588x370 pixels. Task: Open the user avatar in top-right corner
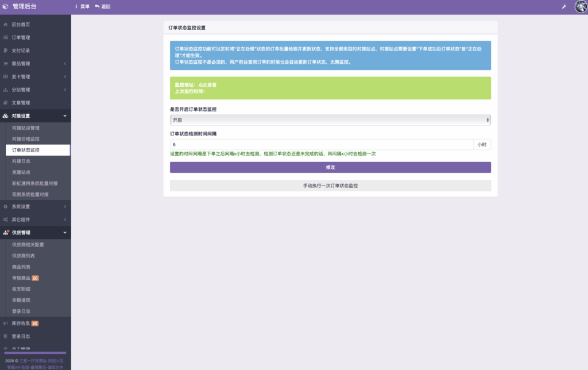click(x=580, y=7)
